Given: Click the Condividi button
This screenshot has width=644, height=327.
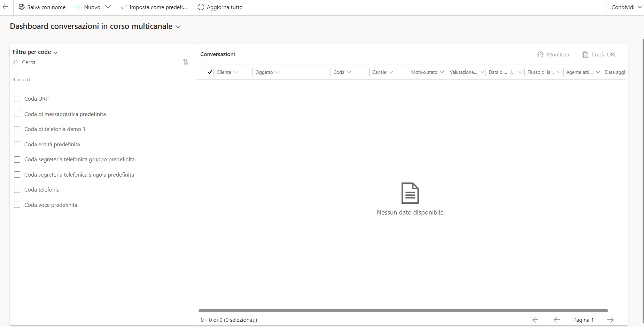Looking at the screenshot, I should (623, 7).
